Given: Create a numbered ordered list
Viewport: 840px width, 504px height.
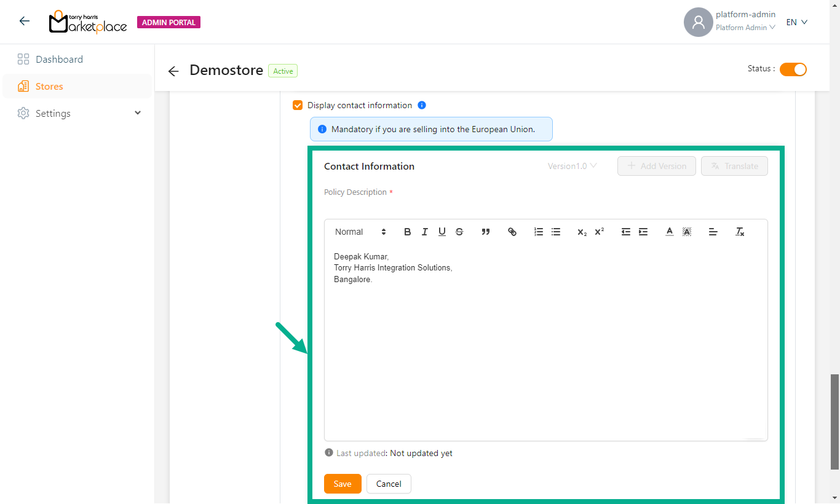Looking at the screenshot, I should click(x=539, y=232).
